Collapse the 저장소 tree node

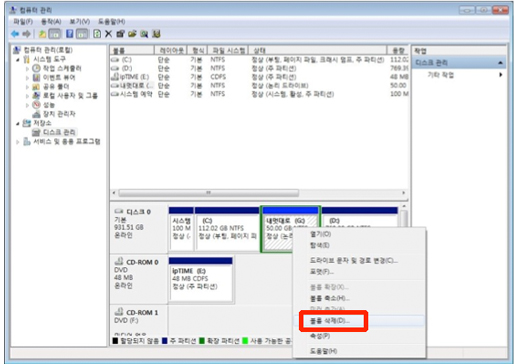(18, 124)
